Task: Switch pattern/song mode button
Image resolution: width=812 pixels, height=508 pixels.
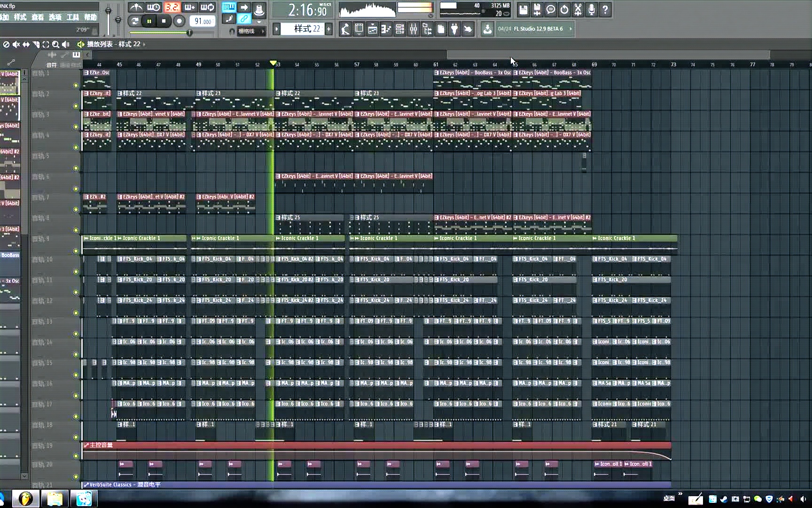Action: coord(135,21)
